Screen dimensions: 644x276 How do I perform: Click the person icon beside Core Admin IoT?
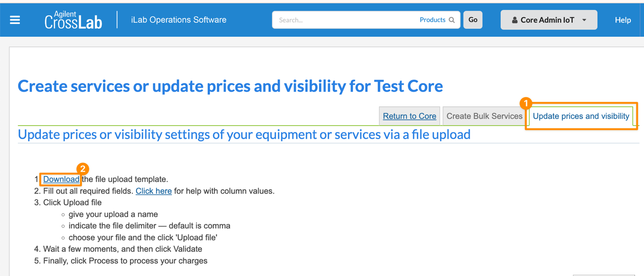click(x=515, y=19)
